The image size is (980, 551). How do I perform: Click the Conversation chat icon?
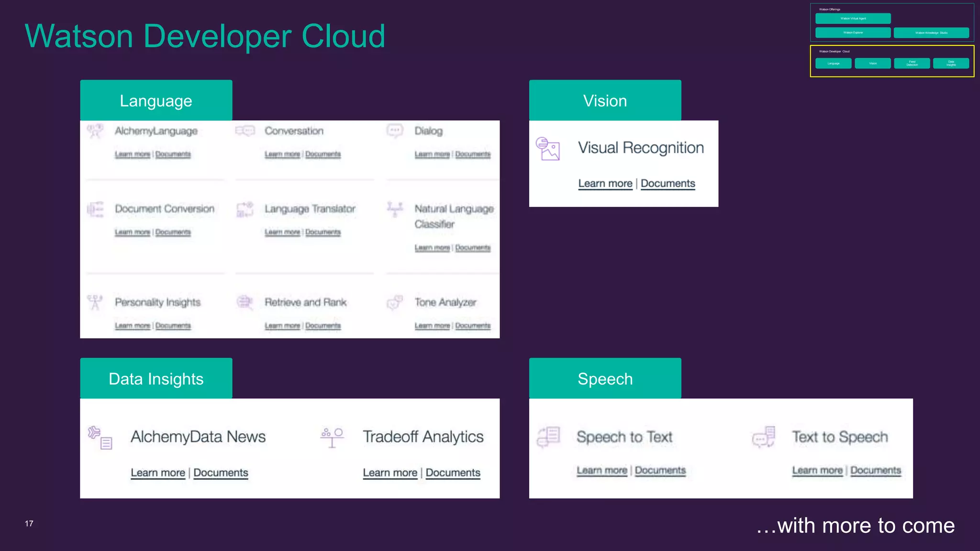[x=245, y=131]
